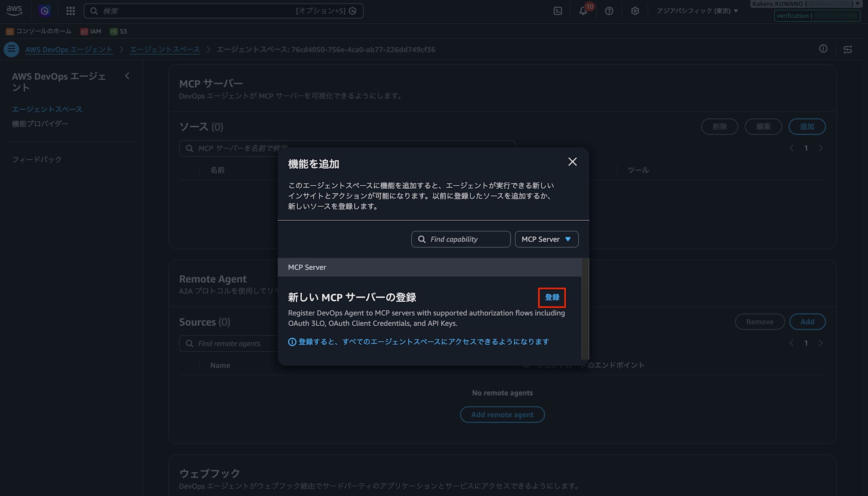This screenshot has width=868, height=496.
Task: Open the console settings gear
Action: (635, 11)
